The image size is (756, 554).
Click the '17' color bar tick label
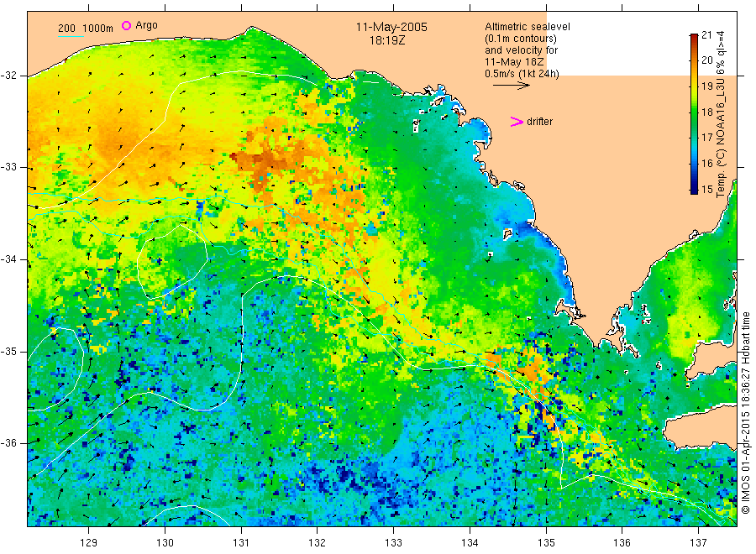(x=706, y=138)
